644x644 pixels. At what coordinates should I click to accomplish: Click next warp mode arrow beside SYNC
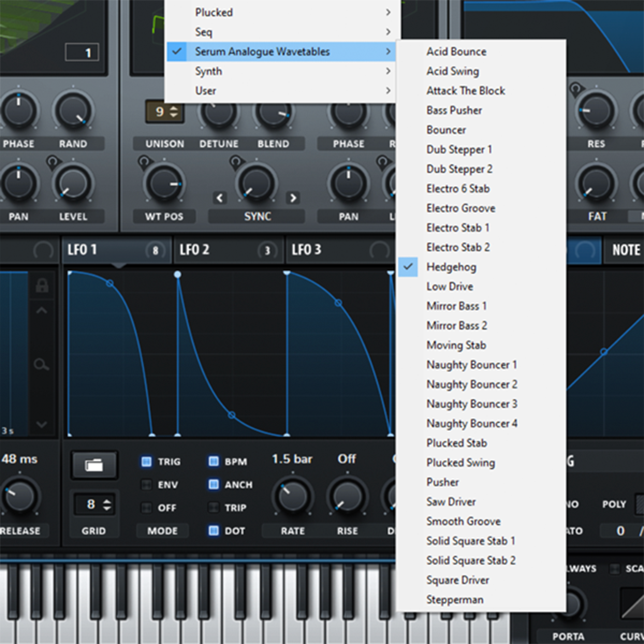(x=293, y=198)
